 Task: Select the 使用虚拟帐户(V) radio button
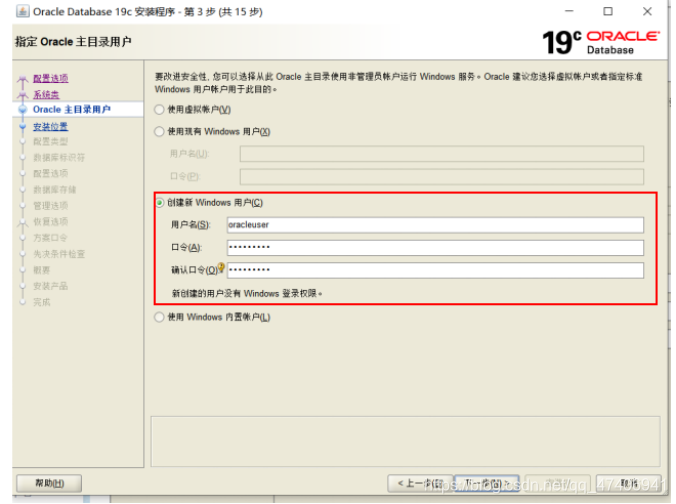click(160, 110)
